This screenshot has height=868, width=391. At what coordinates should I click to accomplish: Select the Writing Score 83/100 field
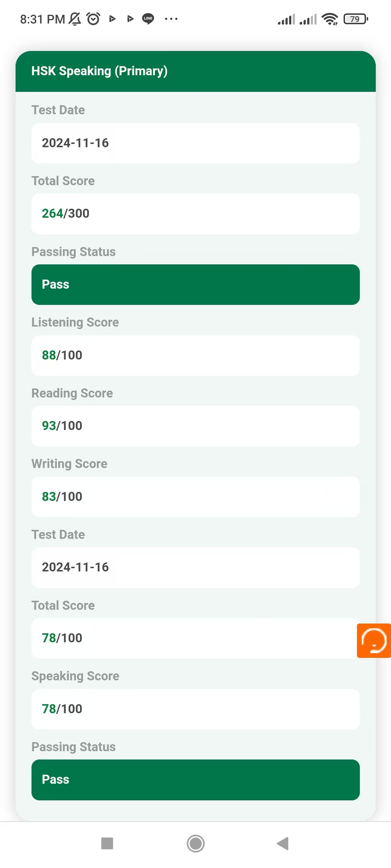[195, 497]
